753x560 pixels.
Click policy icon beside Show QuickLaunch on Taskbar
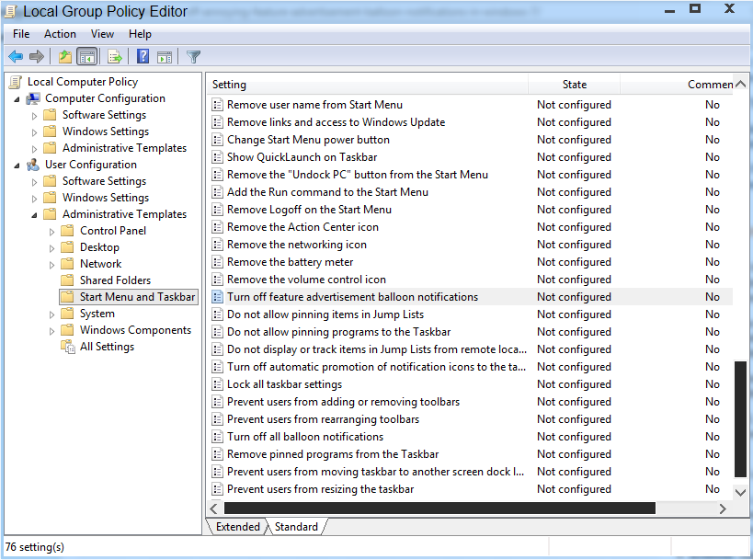tap(218, 157)
